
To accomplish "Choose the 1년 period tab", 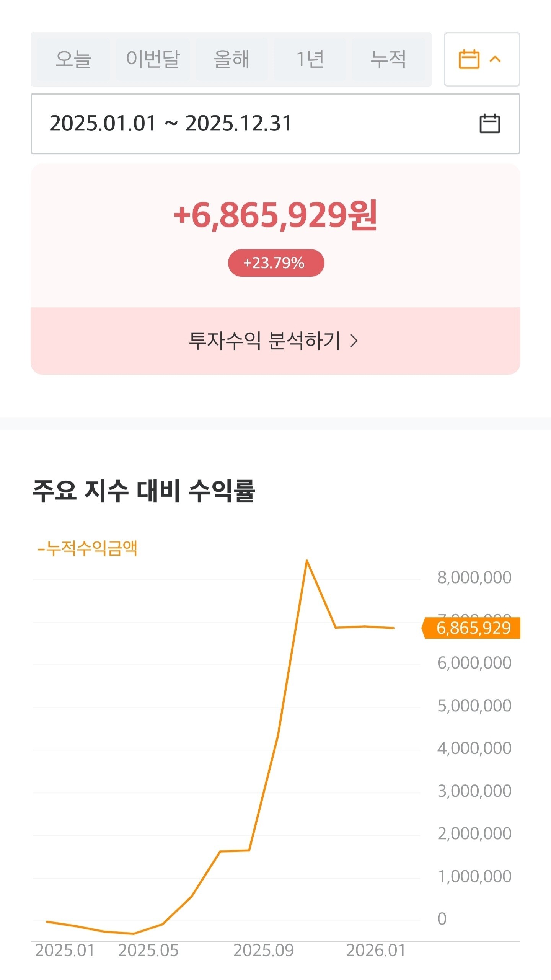I will [x=310, y=59].
